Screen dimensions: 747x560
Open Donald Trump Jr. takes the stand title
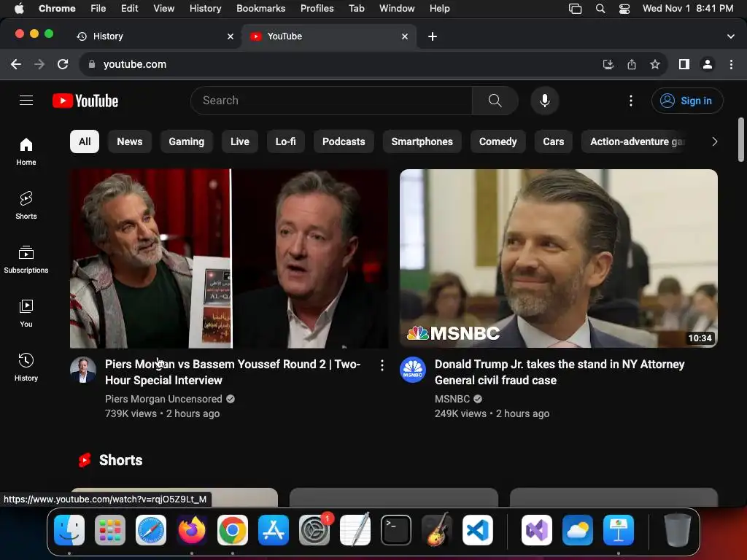click(560, 372)
